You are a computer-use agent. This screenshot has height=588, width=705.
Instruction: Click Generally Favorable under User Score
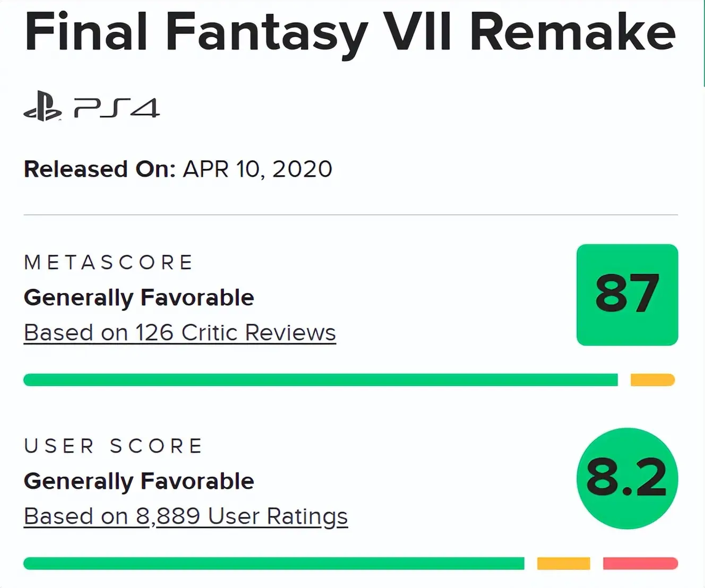tap(139, 481)
